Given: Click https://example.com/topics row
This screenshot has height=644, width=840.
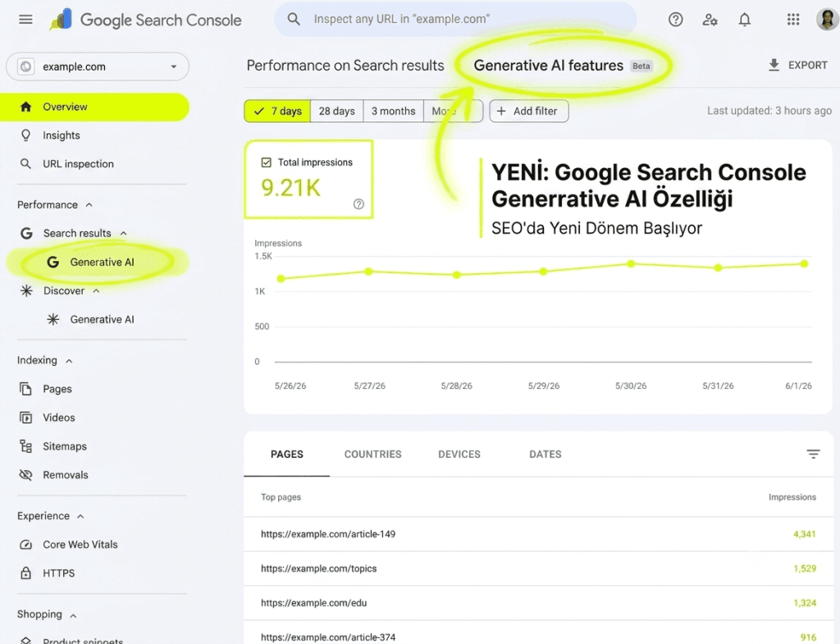Looking at the screenshot, I should click(538, 569).
